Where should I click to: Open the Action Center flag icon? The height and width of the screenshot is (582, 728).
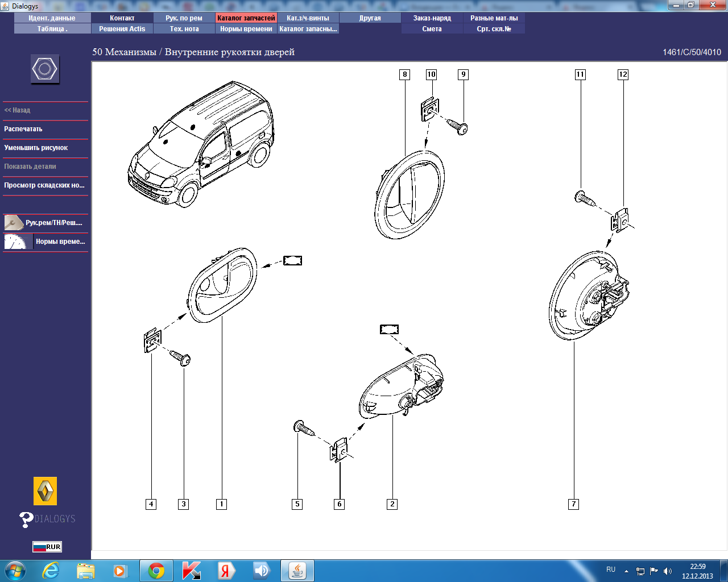[x=654, y=571]
